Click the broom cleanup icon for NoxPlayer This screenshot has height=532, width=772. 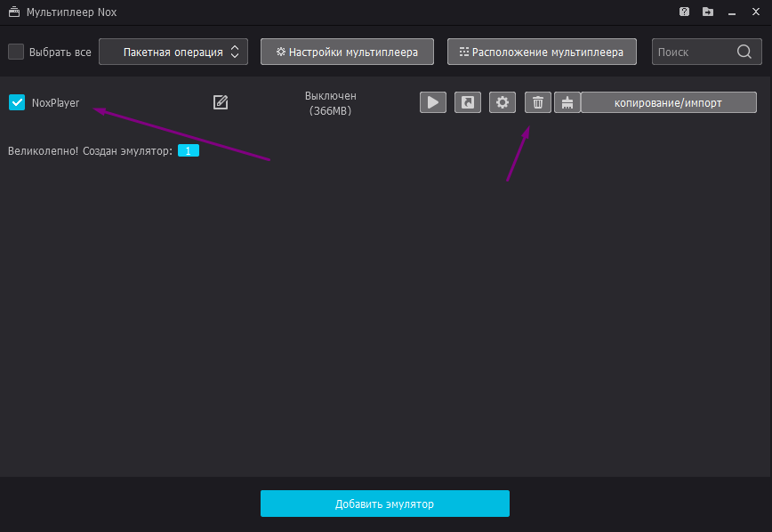point(567,102)
